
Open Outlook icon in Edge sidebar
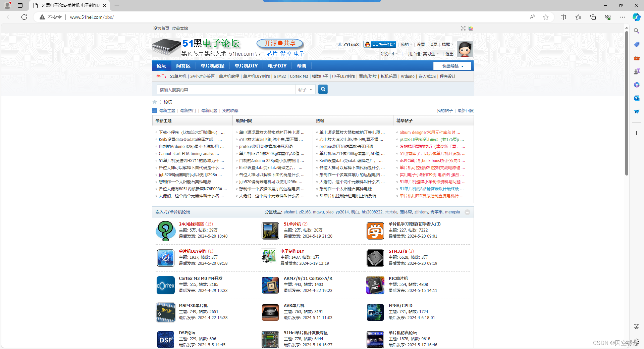[636, 98]
